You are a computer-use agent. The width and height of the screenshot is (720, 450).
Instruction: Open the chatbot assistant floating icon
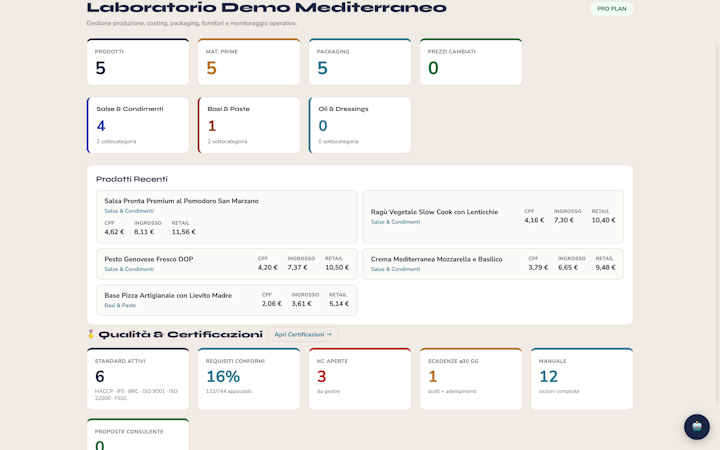click(x=697, y=427)
